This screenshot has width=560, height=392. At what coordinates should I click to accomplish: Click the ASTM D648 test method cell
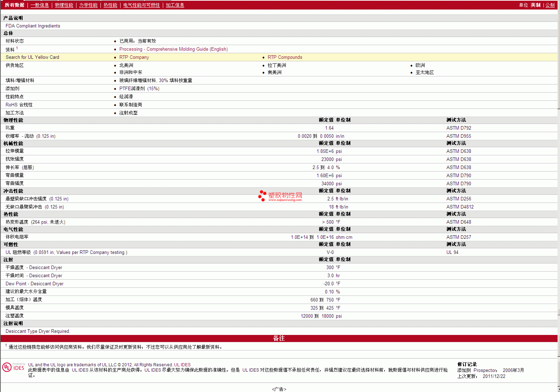pyautogui.click(x=459, y=222)
